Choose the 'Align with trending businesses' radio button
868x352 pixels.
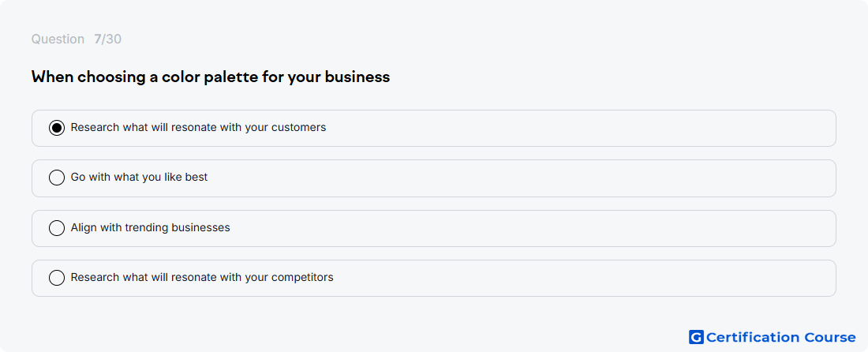(x=57, y=228)
